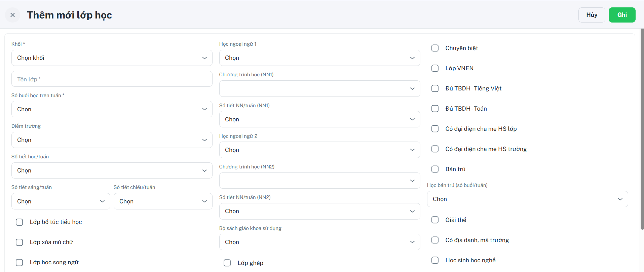This screenshot has width=644, height=272.
Task: Close the Thêm mới lớp học form
Action: click(13, 15)
